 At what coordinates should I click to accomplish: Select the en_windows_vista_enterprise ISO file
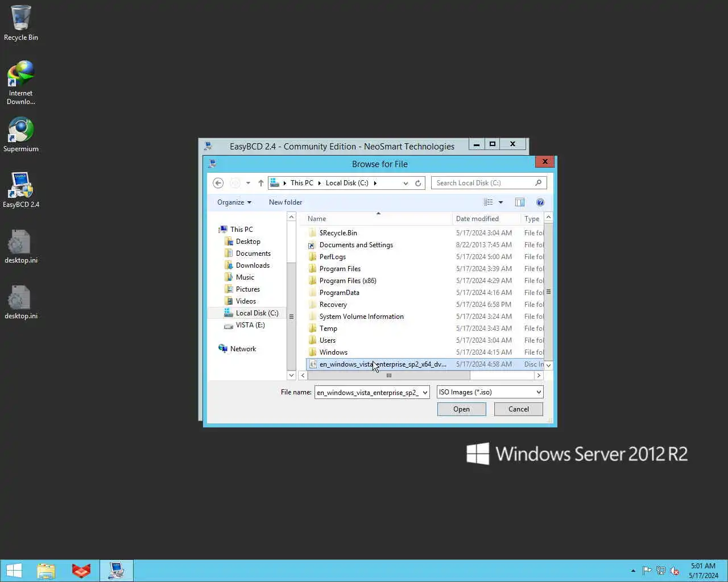coord(425,364)
